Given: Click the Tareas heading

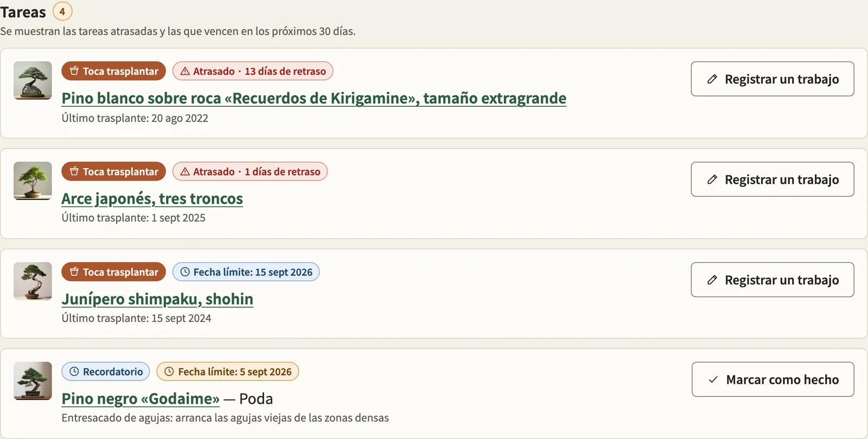Looking at the screenshot, I should (x=23, y=12).
